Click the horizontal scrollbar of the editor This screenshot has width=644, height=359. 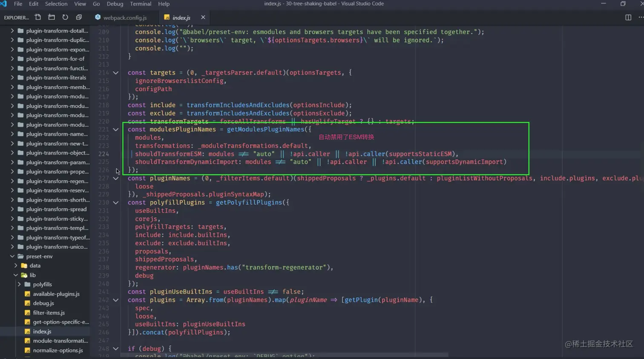pyautogui.click(x=285, y=355)
